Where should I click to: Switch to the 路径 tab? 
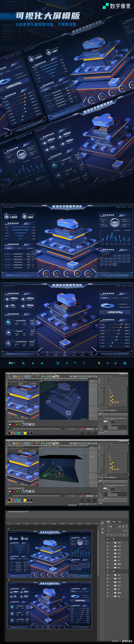120,522
